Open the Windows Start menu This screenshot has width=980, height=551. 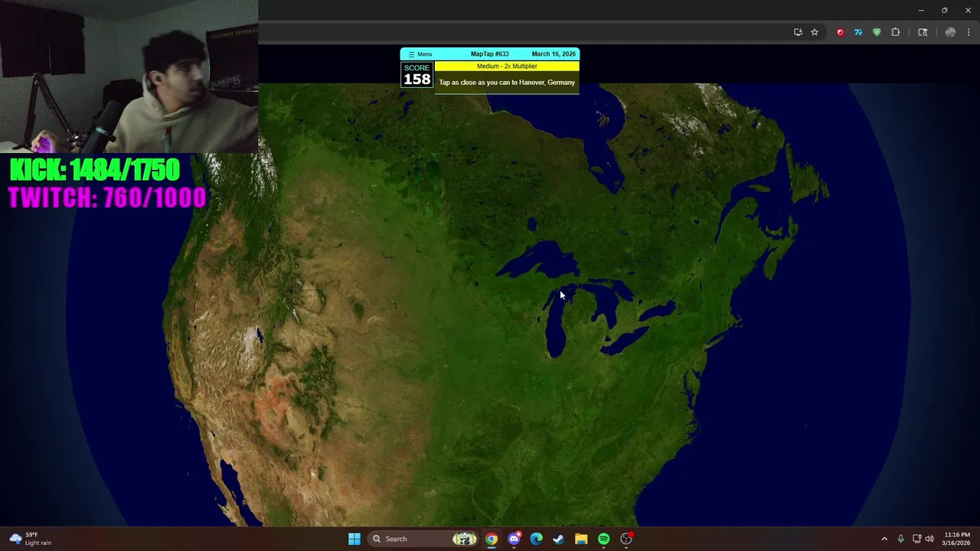[354, 539]
